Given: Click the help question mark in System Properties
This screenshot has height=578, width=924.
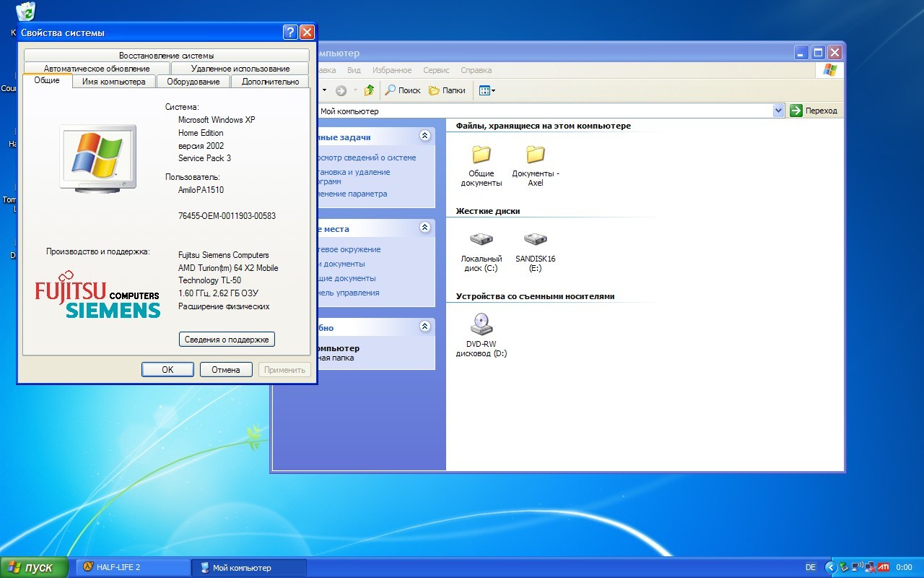Looking at the screenshot, I should tap(290, 33).
